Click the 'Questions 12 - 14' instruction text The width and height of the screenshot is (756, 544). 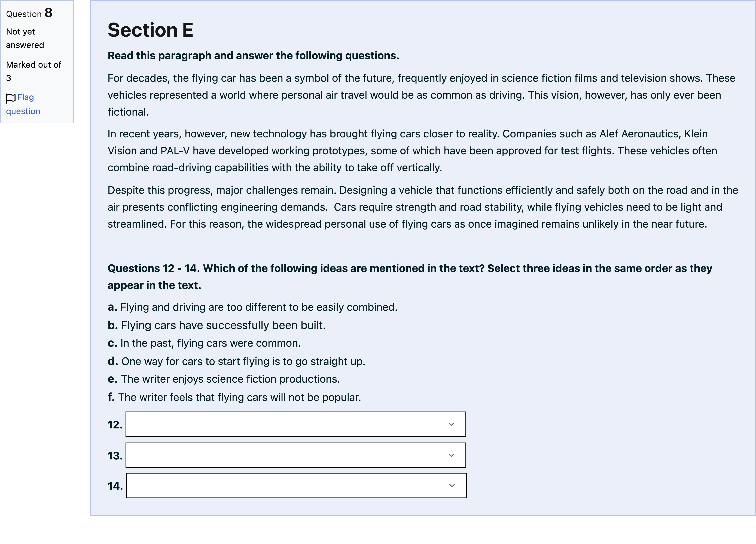point(410,277)
